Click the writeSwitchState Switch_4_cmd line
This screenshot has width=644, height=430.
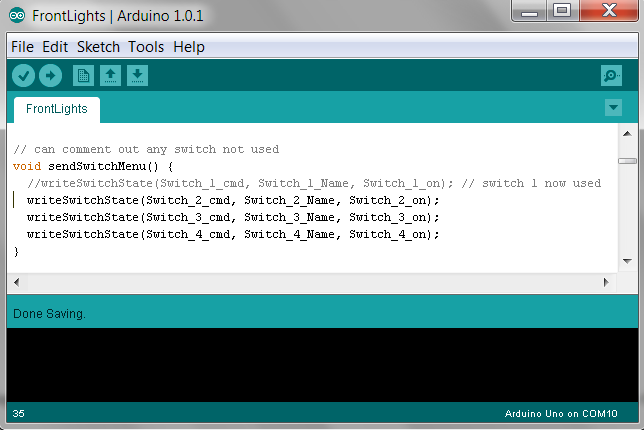233,234
